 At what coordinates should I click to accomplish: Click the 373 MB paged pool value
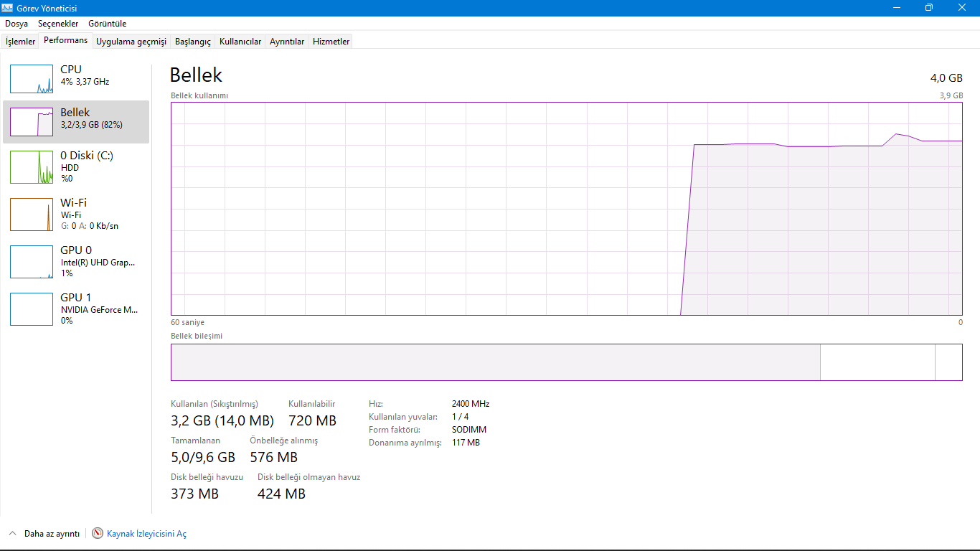point(194,494)
